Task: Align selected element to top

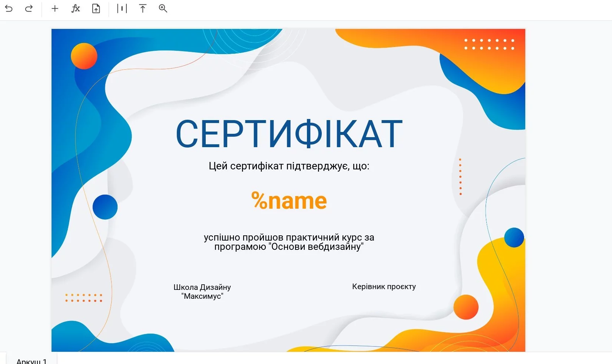Action: pyautogui.click(x=143, y=9)
